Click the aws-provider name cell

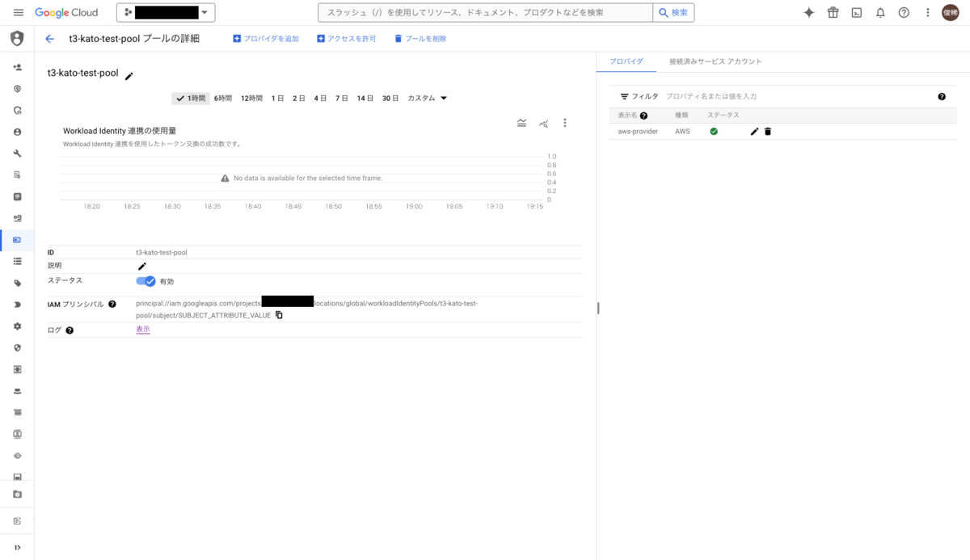pos(638,131)
